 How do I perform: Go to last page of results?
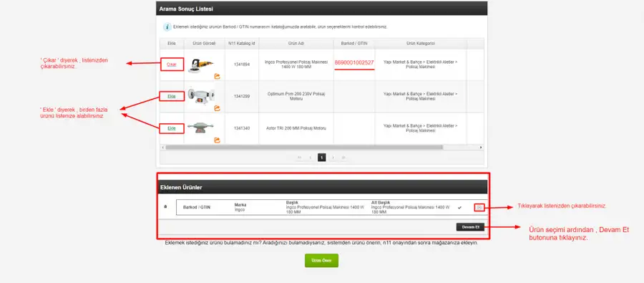[x=343, y=158]
